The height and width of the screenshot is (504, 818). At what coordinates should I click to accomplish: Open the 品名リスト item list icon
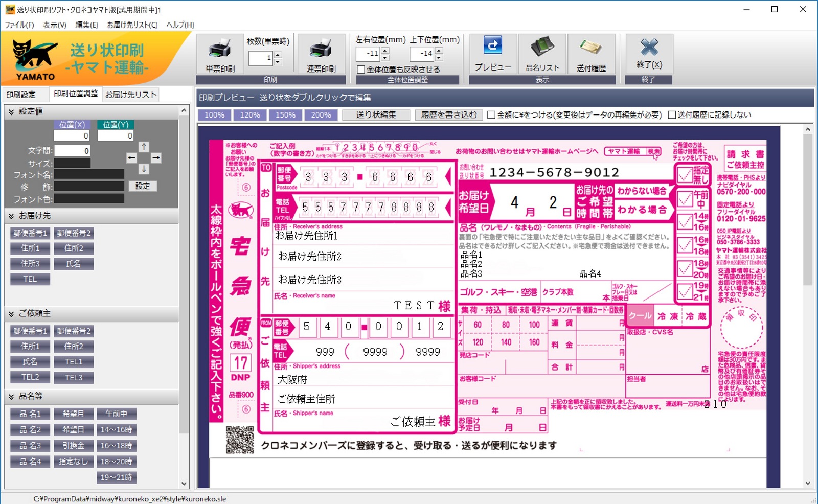(542, 54)
